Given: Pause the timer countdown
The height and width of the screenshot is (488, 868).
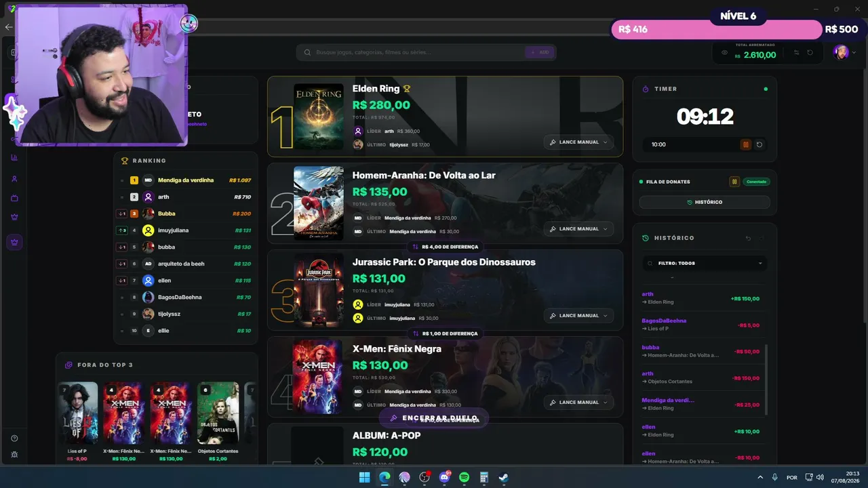Looking at the screenshot, I should click(x=746, y=144).
